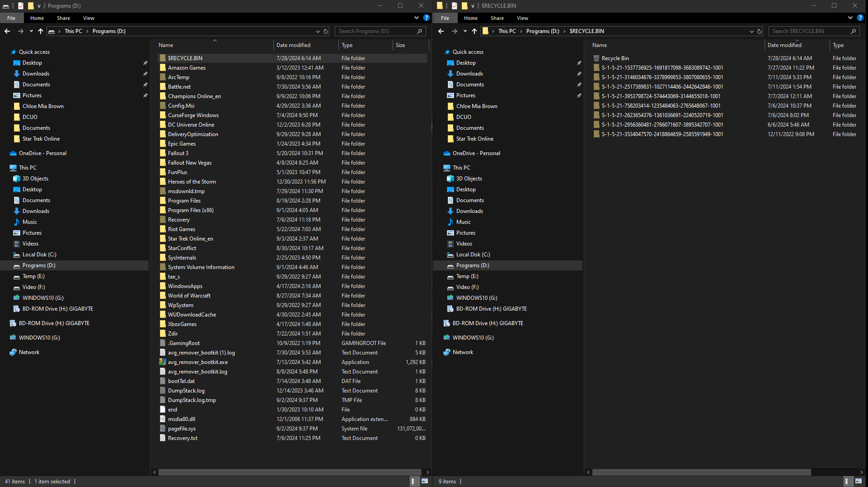The width and height of the screenshot is (868, 487).
Task: Refresh the Programs (D:) folder listing
Action: (x=326, y=31)
